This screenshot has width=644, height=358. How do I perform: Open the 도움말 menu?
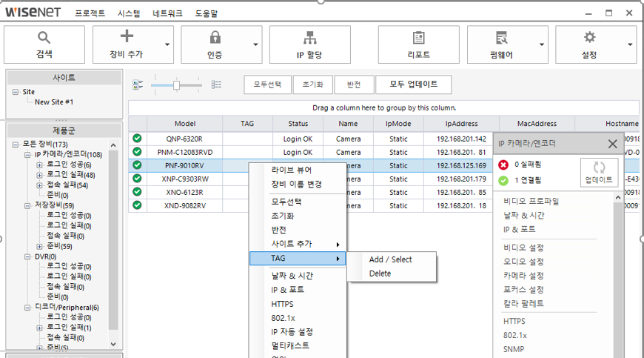pos(207,13)
